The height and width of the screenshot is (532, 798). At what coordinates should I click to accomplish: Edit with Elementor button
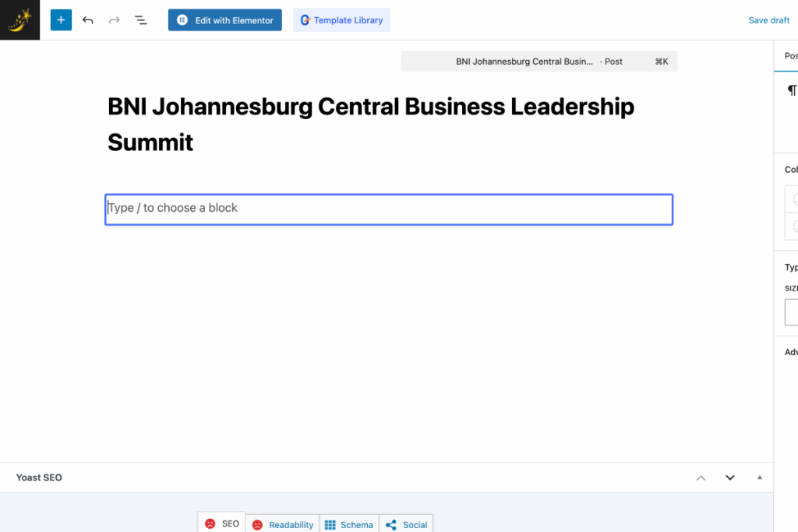tap(225, 20)
